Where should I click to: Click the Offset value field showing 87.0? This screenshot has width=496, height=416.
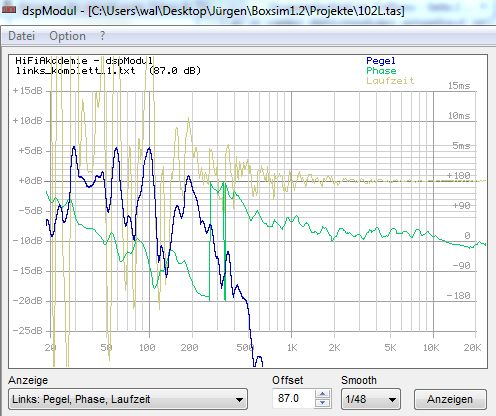coord(293,398)
